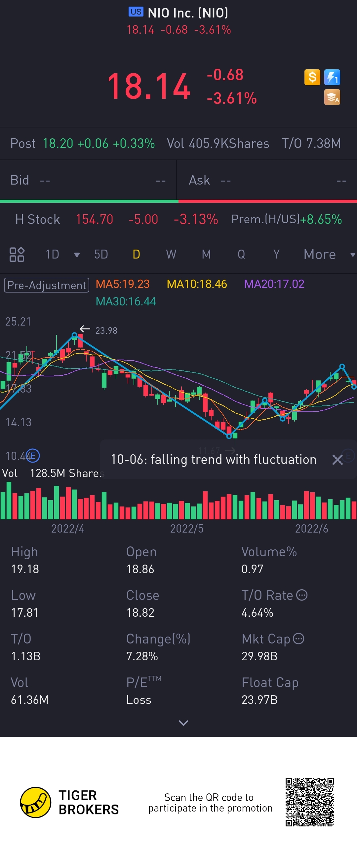Tap the 23.98 high price marker
Viewport: 357px width, 868px height.
[x=106, y=330]
